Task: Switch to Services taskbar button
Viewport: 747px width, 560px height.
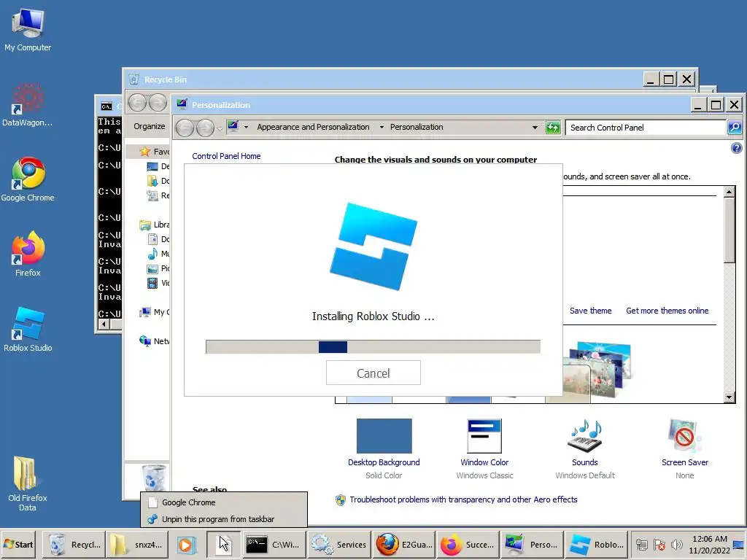Action: pyautogui.click(x=338, y=544)
